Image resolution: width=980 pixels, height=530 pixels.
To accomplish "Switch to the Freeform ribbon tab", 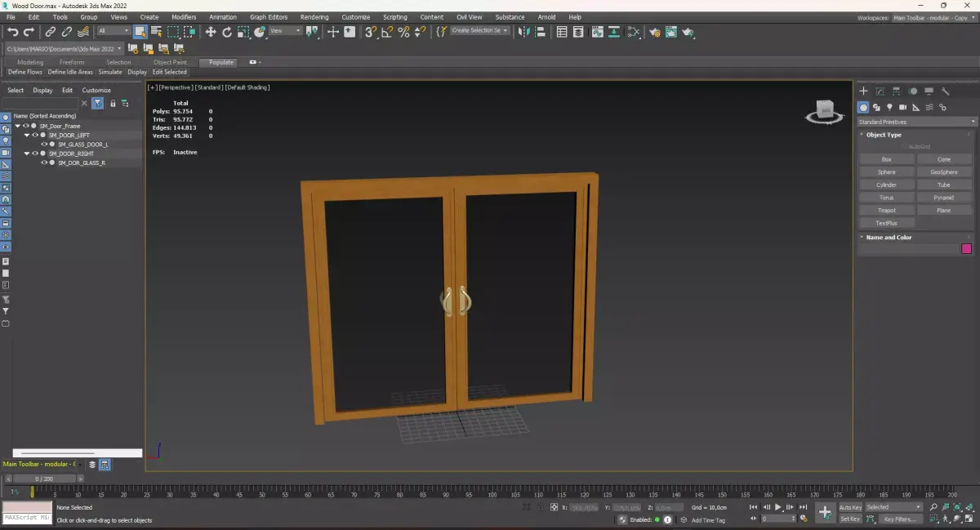I will [71, 62].
